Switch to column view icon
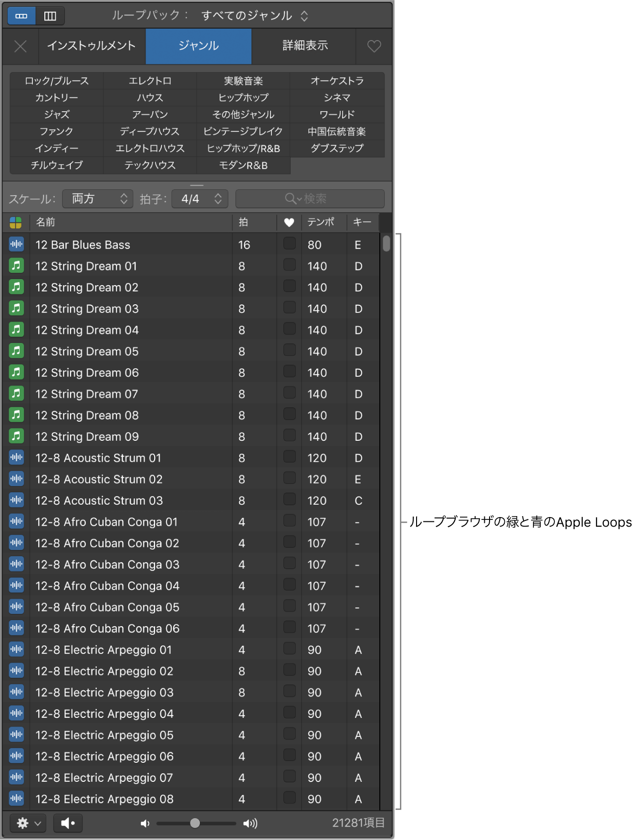The image size is (637, 840). (x=50, y=16)
